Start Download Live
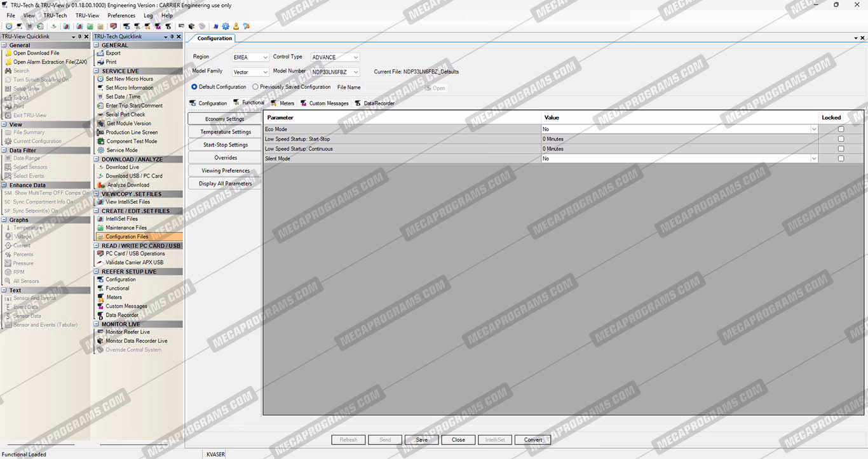The width and height of the screenshot is (868, 459). point(122,168)
